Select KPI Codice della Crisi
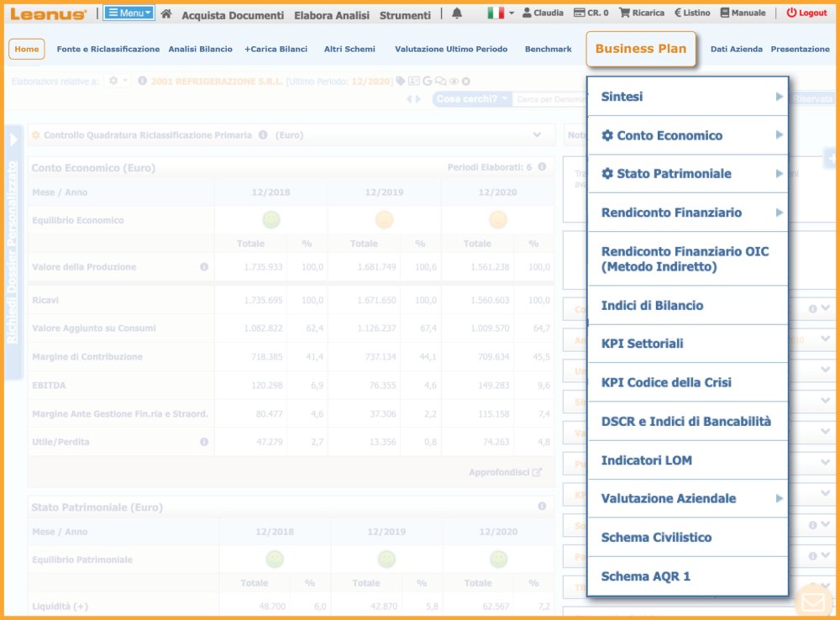The image size is (840, 620). (x=688, y=382)
